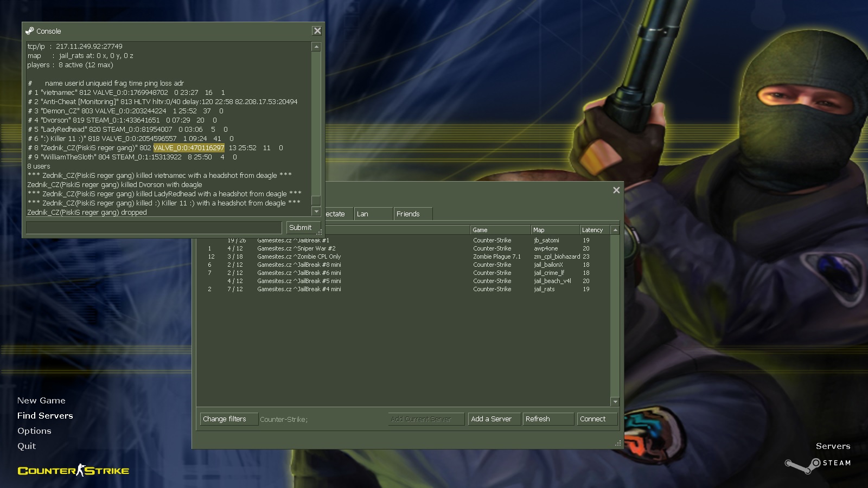Screen dimensions: 868x488
Task: Refresh the server list
Action: click(548, 419)
